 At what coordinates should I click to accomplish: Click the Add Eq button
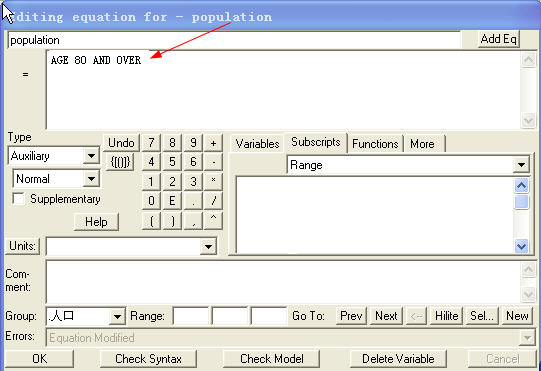tap(498, 39)
